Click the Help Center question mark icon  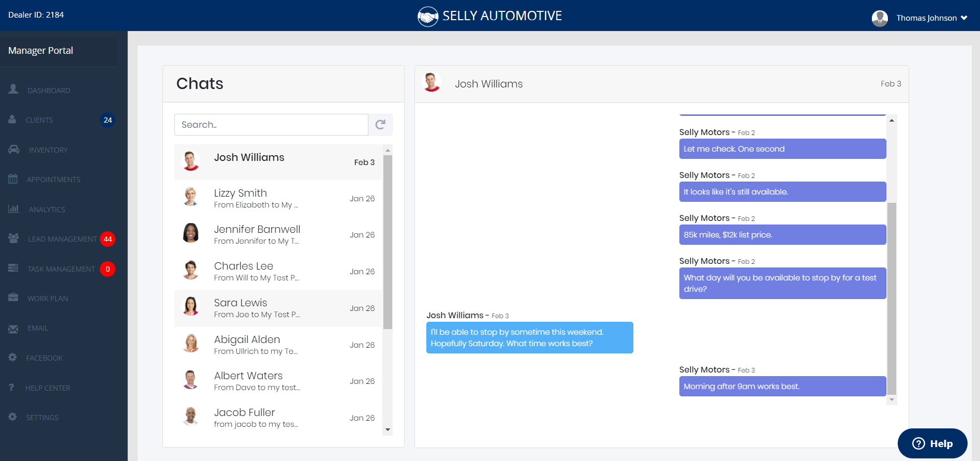[11, 387]
